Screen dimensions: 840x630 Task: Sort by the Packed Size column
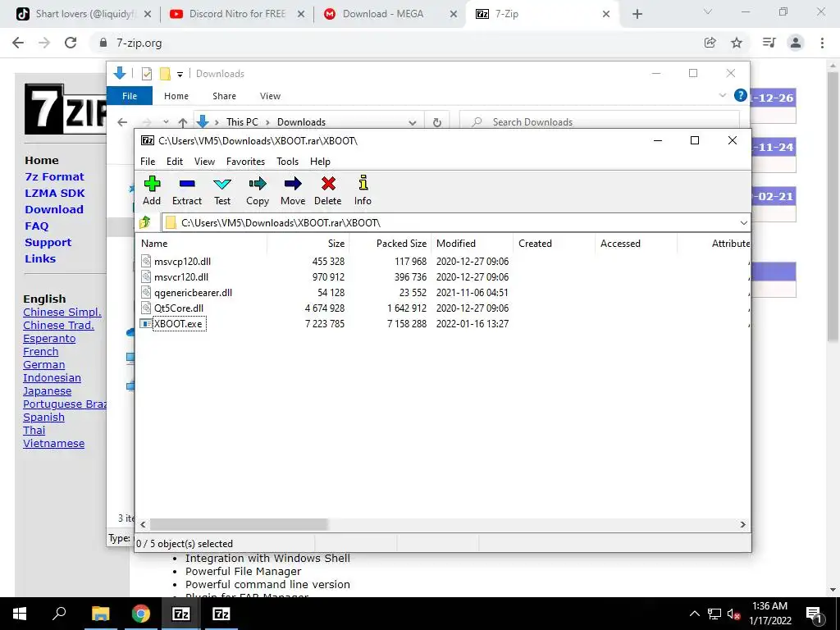coord(390,243)
